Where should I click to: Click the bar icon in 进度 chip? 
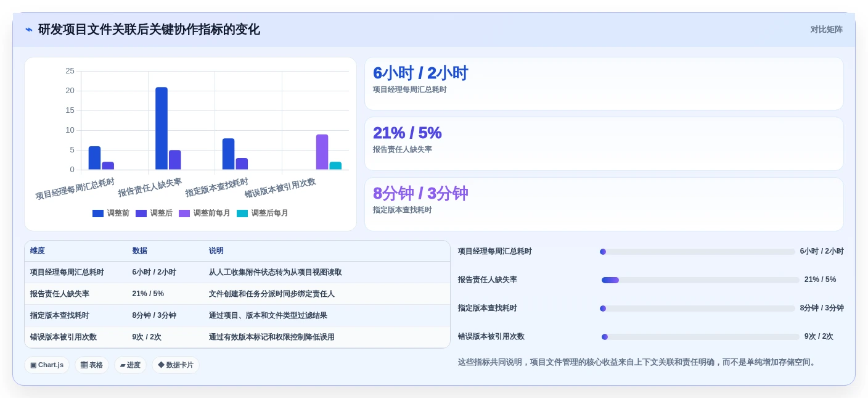click(x=123, y=365)
